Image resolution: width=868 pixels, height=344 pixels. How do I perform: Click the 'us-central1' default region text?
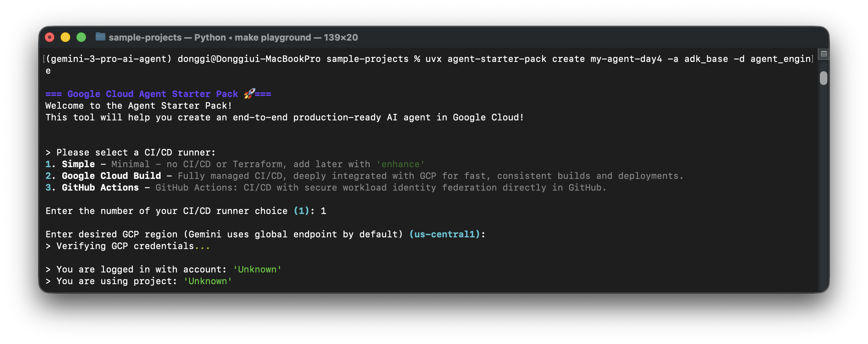445,234
